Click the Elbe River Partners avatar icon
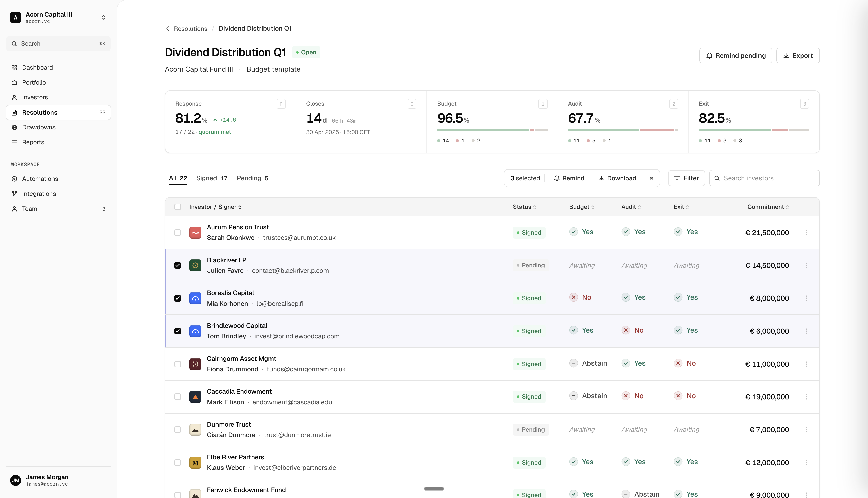Viewport: 868px width, 498px height. [x=195, y=462]
